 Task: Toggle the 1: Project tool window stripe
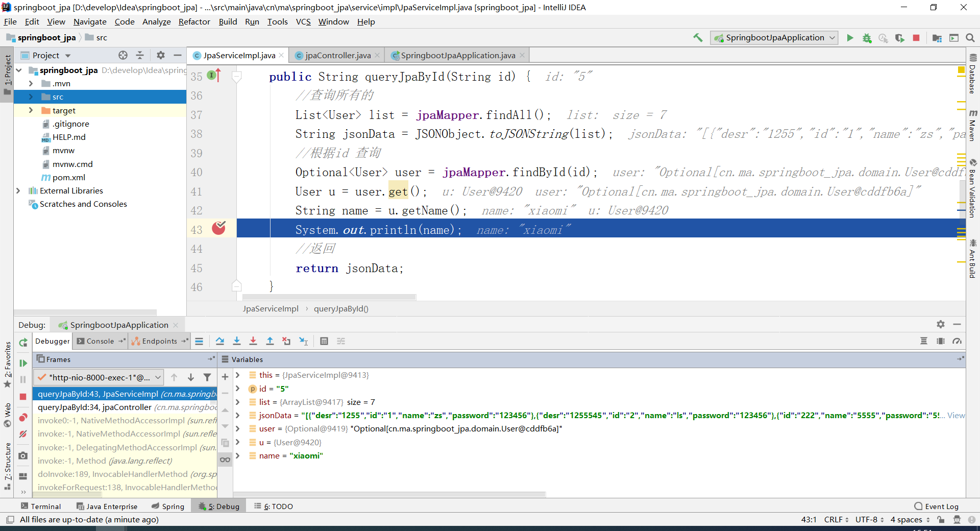click(x=7, y=75)
